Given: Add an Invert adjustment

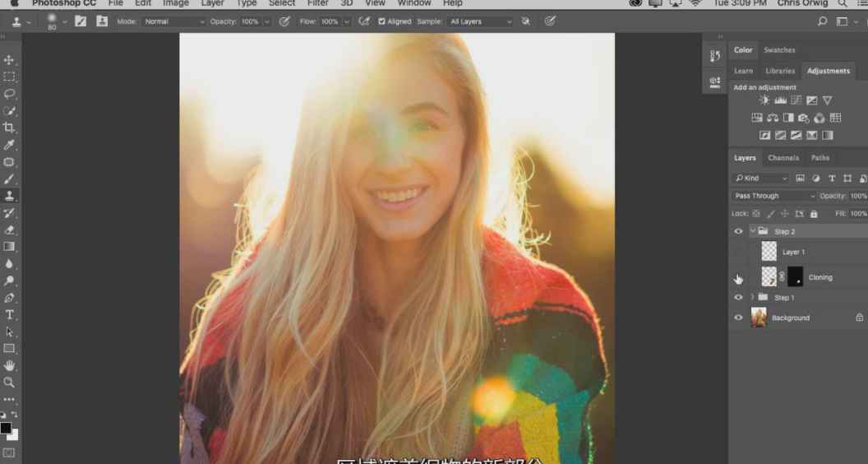Looking at the screenshot, I should [764, 135].
